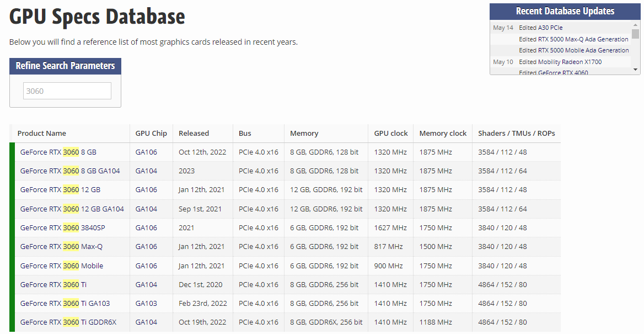
Task: Click 1188 MHz memory clock value
Action: (x=436, y=322)
